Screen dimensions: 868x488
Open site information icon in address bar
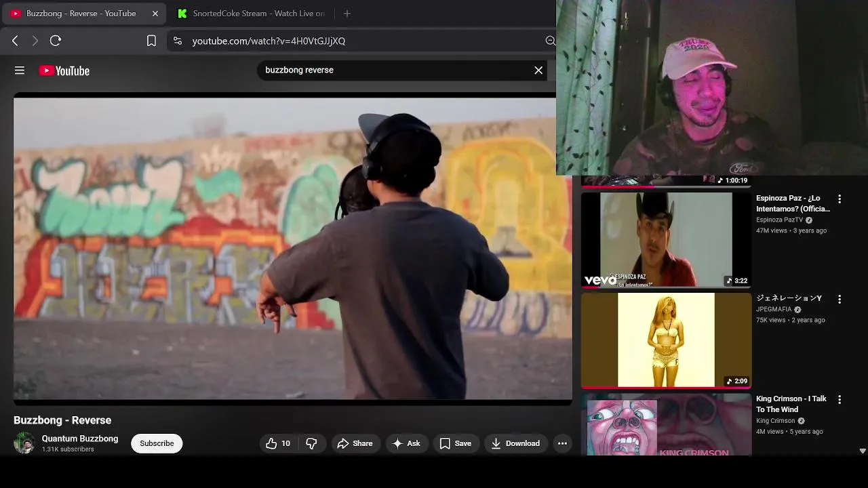tap(178, 41)
